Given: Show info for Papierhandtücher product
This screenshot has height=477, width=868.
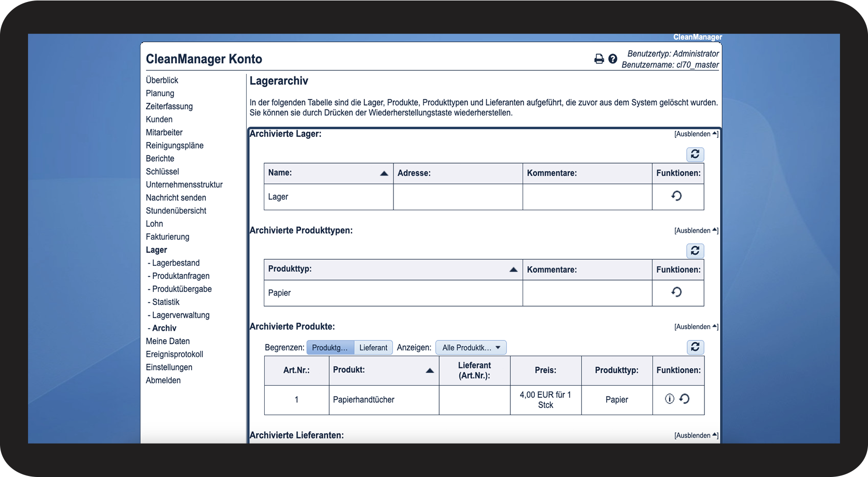Looking at the screenshot, I should click(670, 399).
